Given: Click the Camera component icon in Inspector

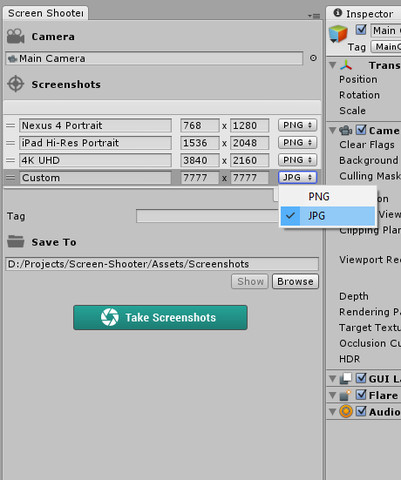Looking at the screenshot, I should (346, 130).
